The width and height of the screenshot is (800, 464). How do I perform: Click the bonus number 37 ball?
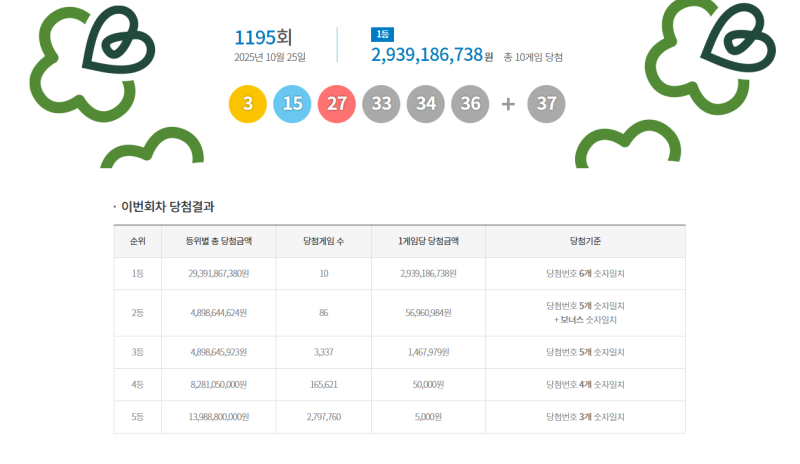[x=546, y=104]
